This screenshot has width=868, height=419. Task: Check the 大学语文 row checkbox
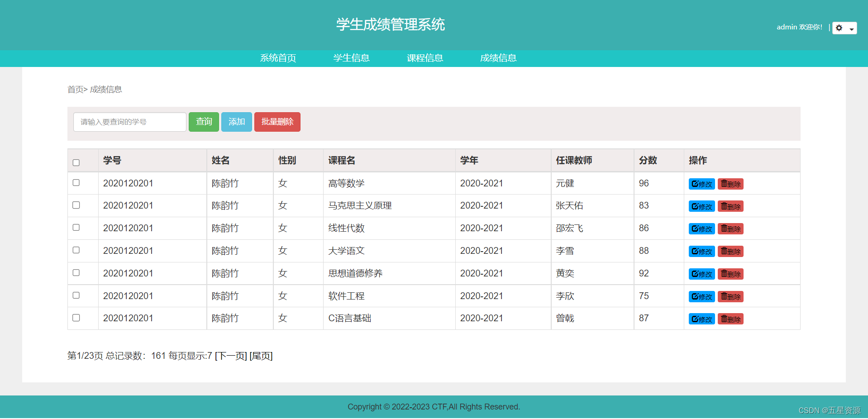76,250
